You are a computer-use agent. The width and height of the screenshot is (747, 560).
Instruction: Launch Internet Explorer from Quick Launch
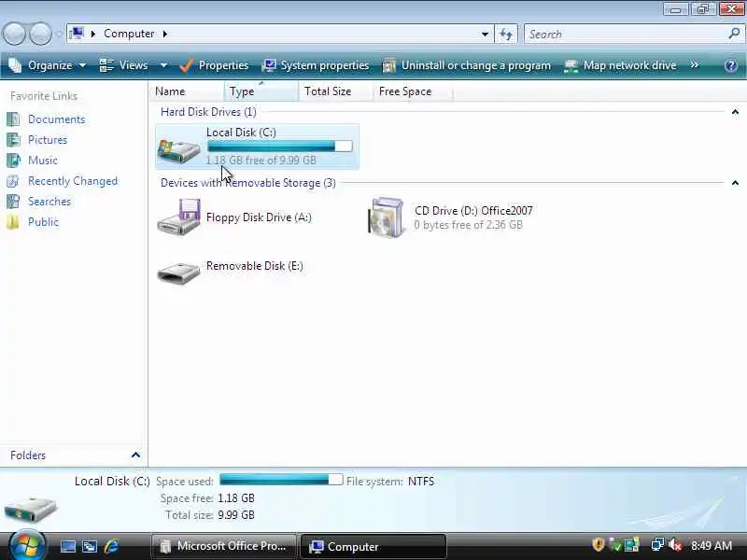tap(111, 546)
